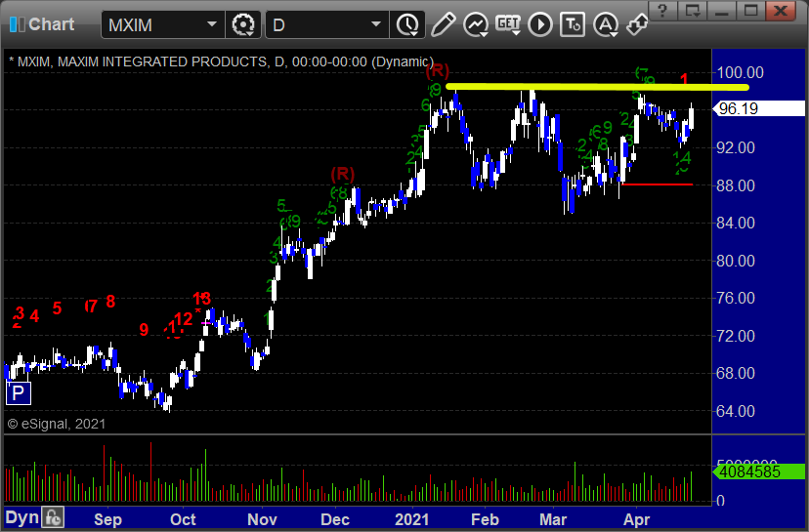Viewport: 809px width, 532px height.
Task: Click the 100.00 price axis label
Action: 741,72
